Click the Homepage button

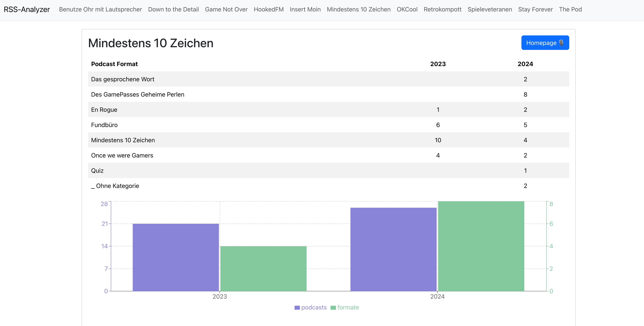coord(545,43)
